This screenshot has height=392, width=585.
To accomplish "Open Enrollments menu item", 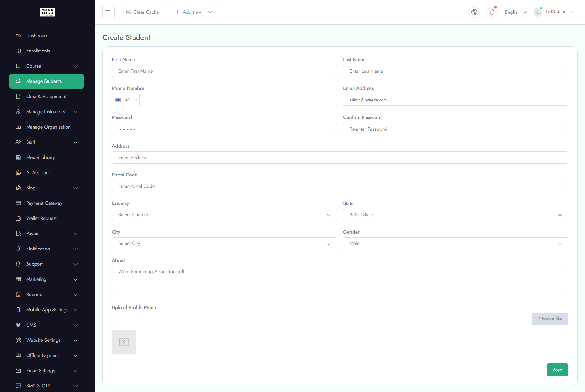I will [47, 51].
